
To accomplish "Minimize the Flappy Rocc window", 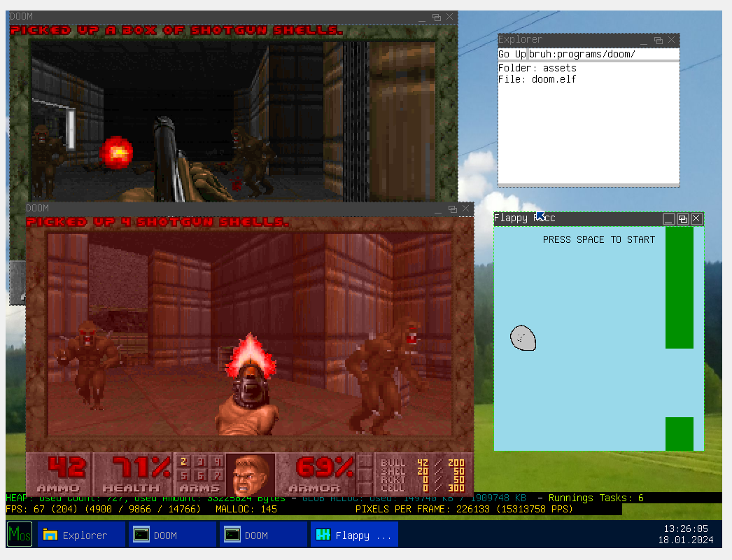I will pyautogui.click(x=668, y=218).
